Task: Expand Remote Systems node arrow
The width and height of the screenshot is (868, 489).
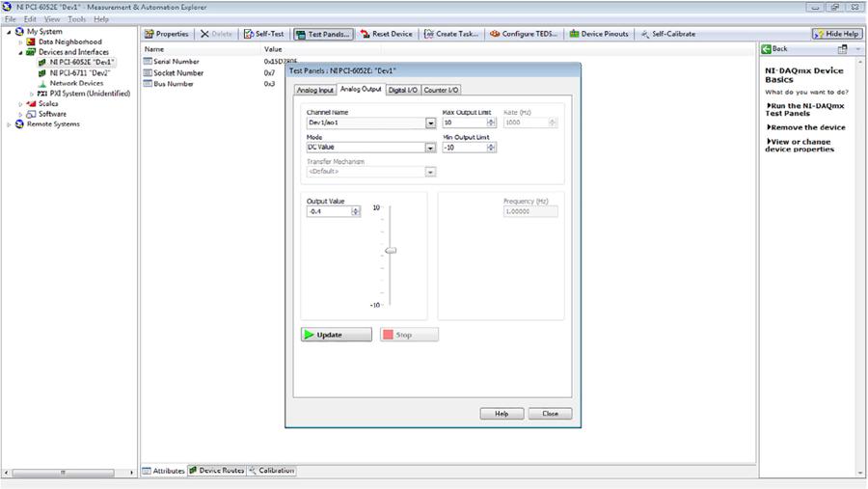Action: [9, 124]
